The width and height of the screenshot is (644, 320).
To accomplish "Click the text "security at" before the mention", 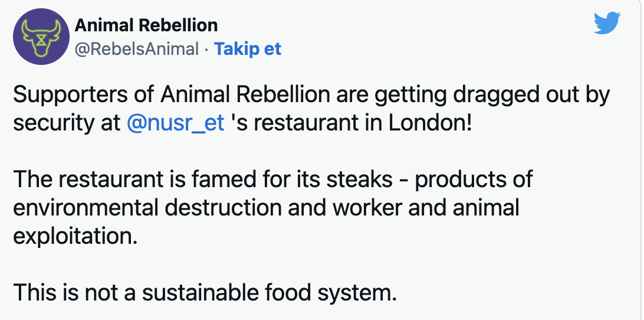I will [66, 125].
